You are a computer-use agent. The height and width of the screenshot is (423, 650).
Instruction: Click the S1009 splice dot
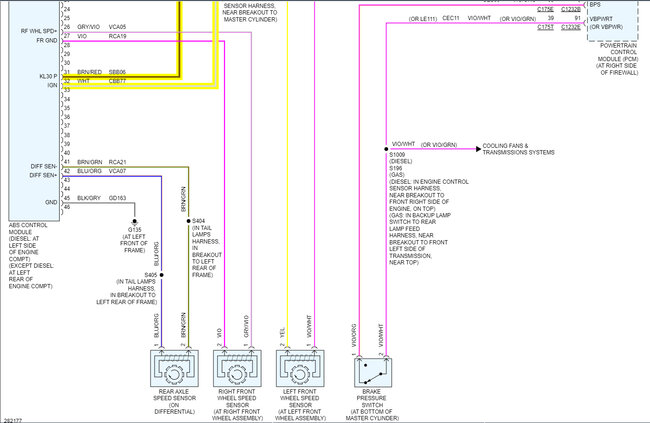[x=386, y=149]
